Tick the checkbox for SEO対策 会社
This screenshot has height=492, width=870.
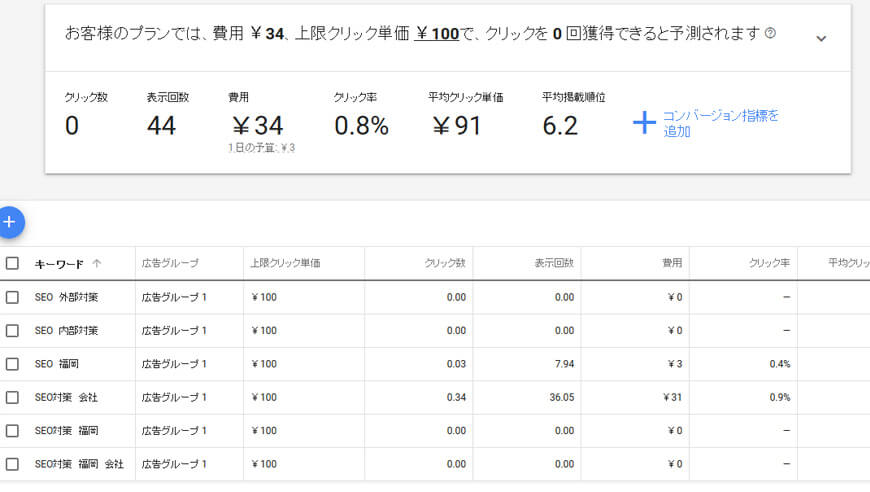[x=12, y=397]
